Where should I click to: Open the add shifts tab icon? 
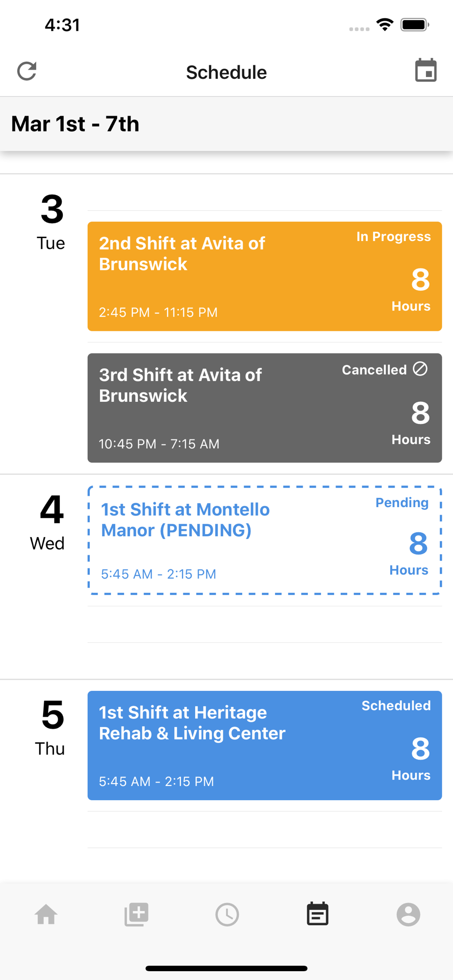point(136,914)
